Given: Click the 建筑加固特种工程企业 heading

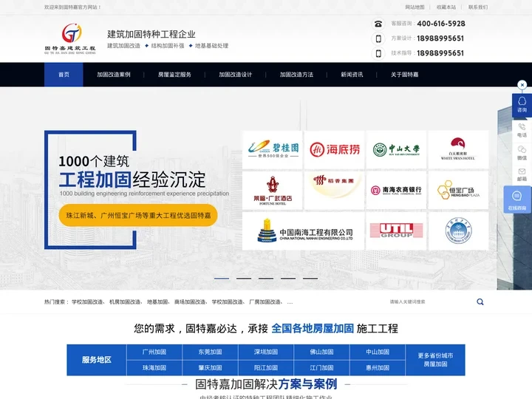Looking at the screenshot, I should point(151,34).
